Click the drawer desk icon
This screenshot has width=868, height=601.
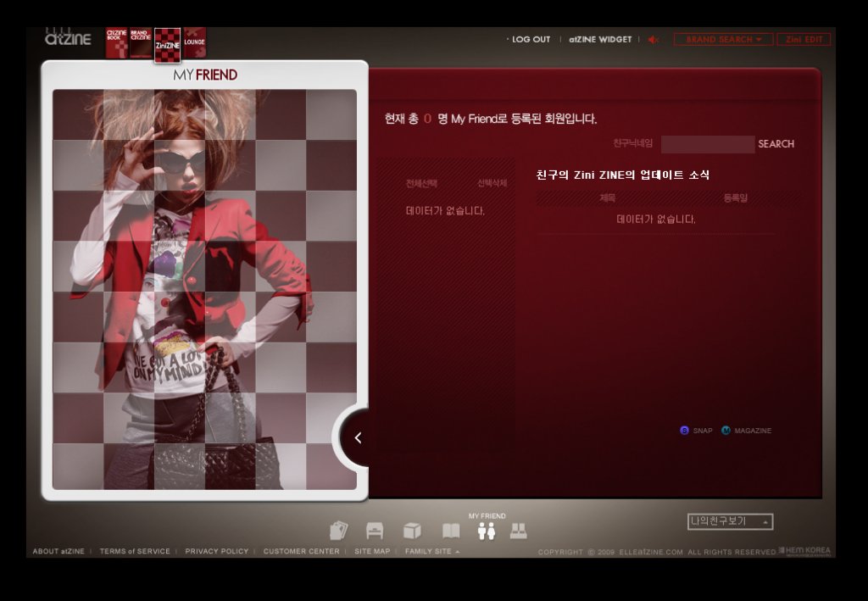pos(375,531)
